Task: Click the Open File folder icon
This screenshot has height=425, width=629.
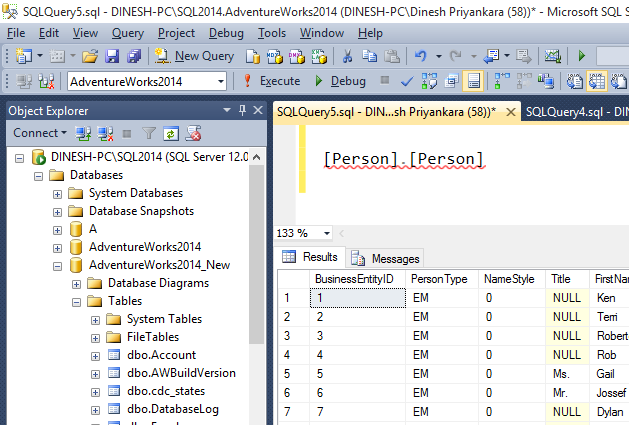Action: [90, 56]
